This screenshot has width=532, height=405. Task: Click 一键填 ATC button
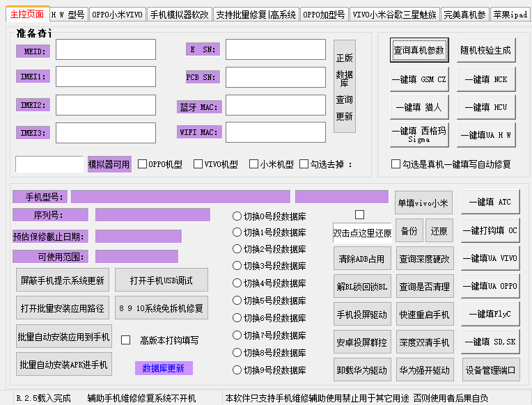(x=491, y=202)
